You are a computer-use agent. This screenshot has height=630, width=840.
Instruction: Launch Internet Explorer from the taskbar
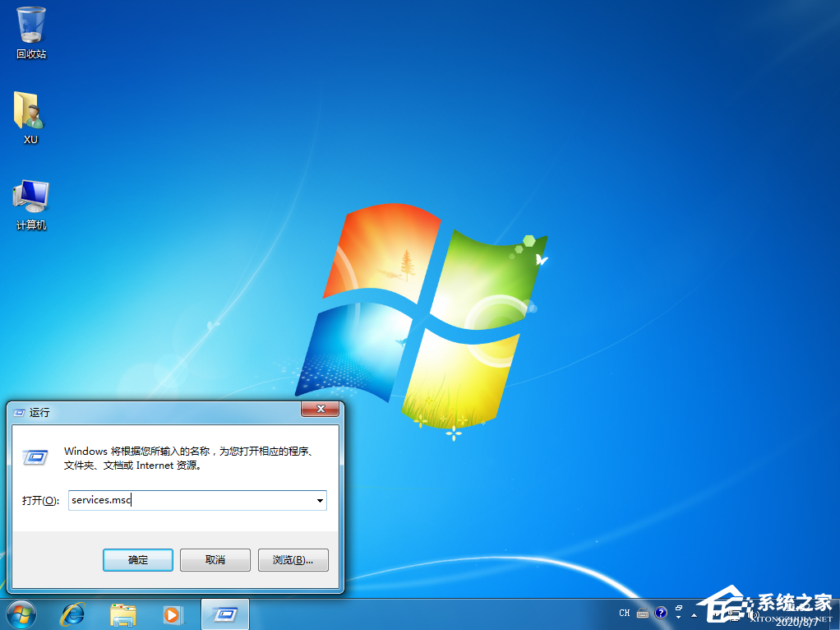pyautogui.click(x=73, y=614)
